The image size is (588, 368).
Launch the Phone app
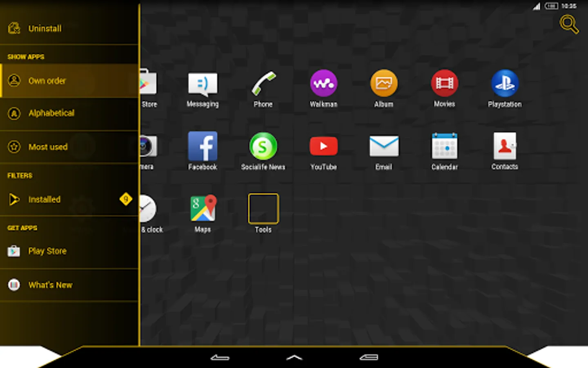point(263,84)
